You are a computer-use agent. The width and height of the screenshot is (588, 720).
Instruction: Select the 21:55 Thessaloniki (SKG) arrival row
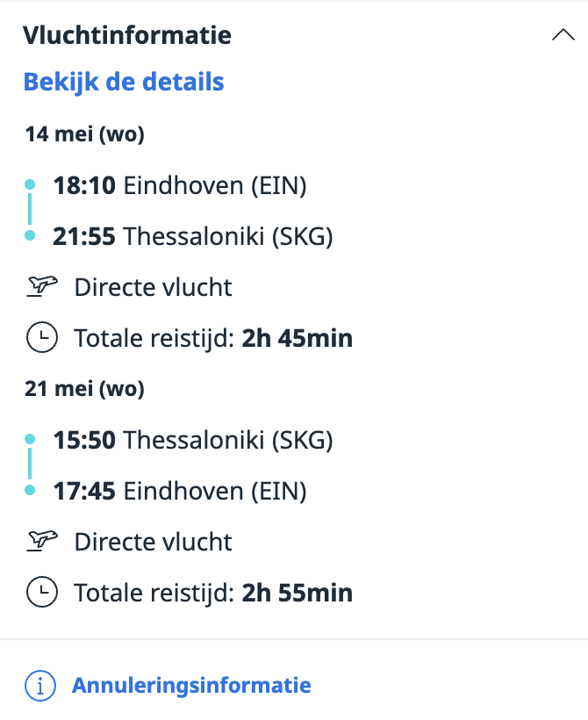[x=193, y=236]
